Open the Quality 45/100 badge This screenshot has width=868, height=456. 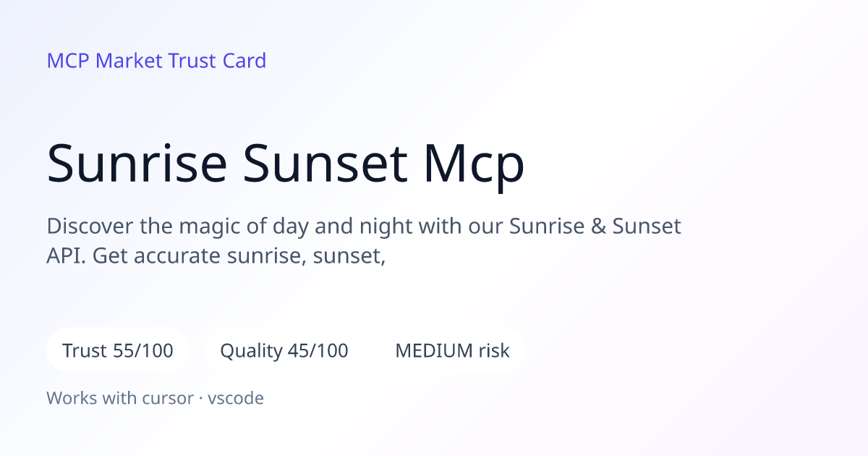(284, 351)
